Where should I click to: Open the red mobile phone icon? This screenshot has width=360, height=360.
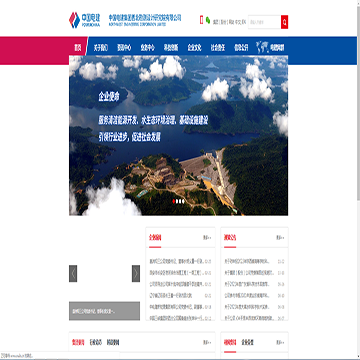point(201,20)
